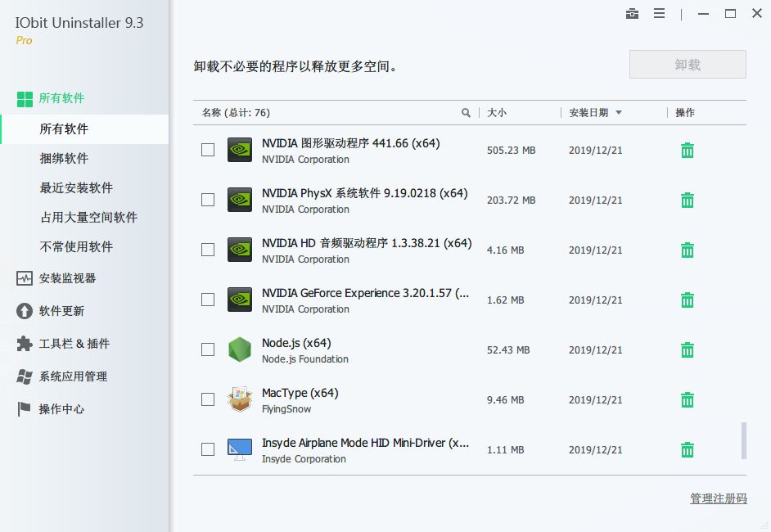
Task: Click the trash icon for Insyde Airplane Mode driver
Action: point(687,450)
